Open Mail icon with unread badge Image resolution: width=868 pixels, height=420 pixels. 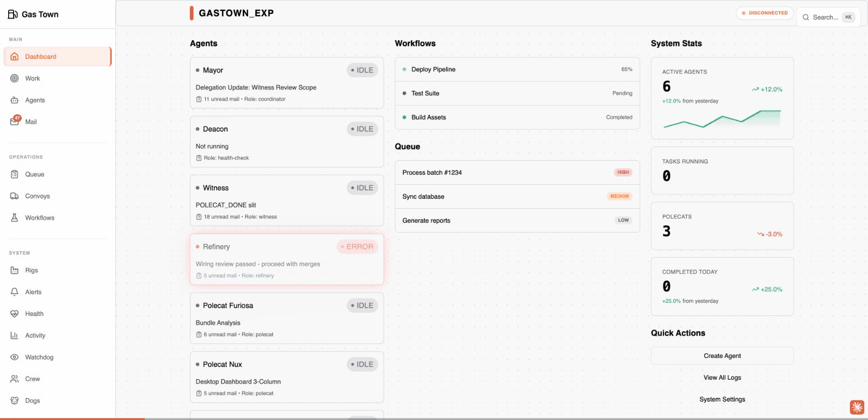click(15, 121)
